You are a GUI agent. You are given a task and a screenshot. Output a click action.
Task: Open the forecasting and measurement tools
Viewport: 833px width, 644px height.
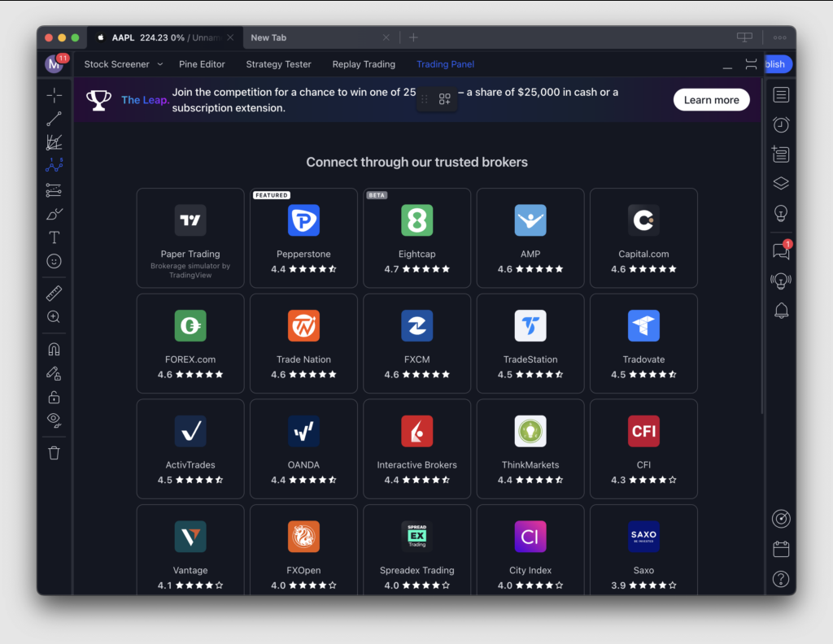pyautogui.click(x=55, y=190)
